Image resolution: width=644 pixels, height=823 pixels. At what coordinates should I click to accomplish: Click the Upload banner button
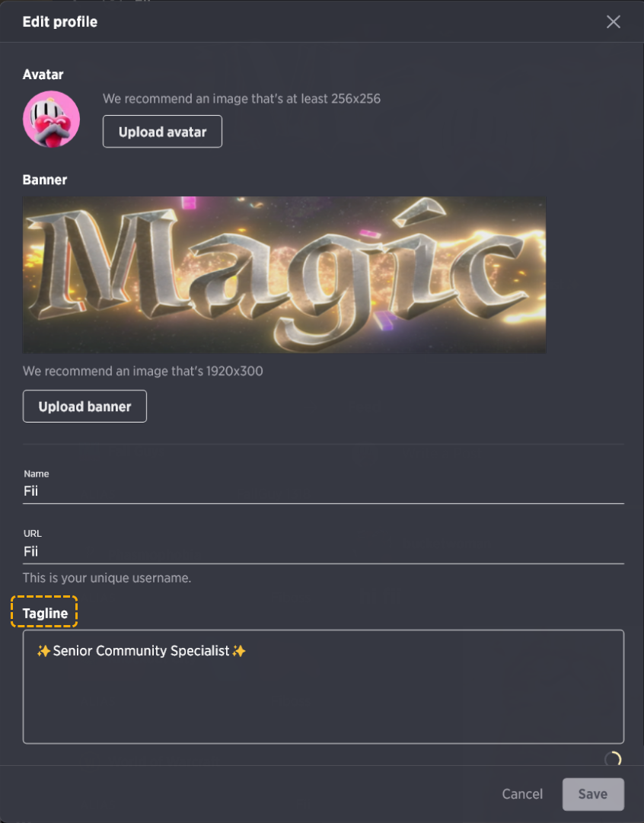84,407
